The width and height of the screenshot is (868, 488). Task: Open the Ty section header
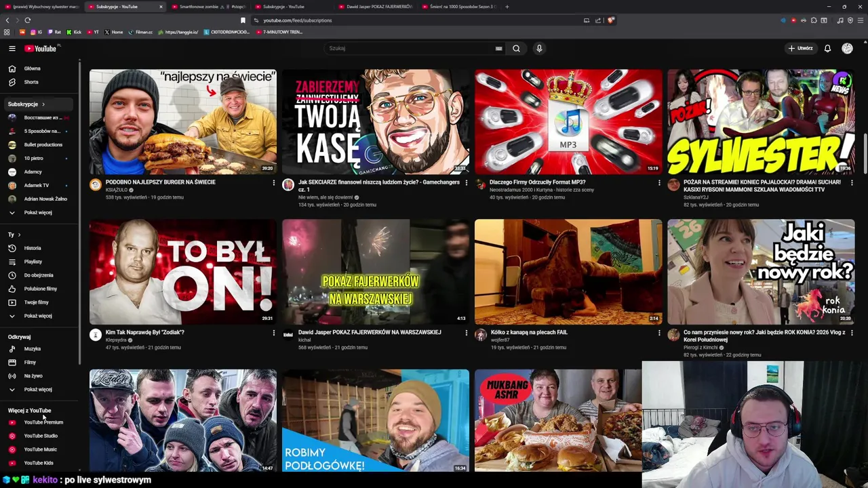[14, 235]
